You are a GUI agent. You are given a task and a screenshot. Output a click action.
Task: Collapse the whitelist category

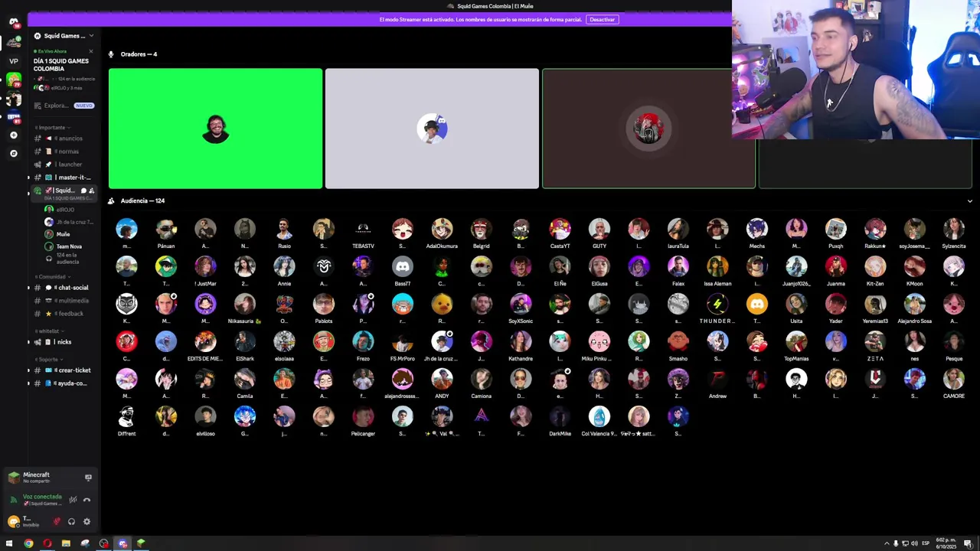[x=48, y=331]
